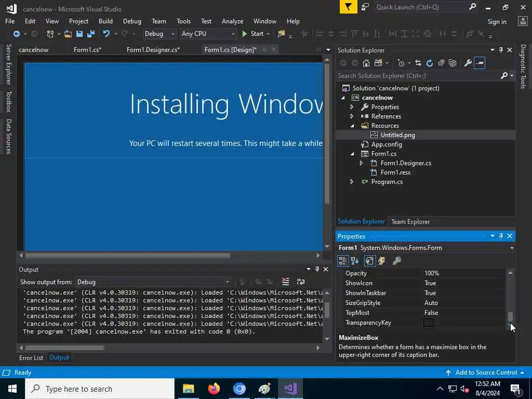
Task: Click the TransparencyKey color swatch
Action: coord(429,323)
